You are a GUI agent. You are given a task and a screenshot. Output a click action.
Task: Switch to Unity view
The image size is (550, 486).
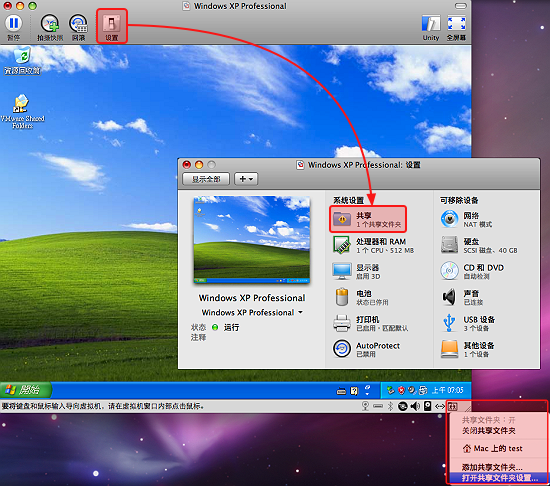tap(431, 24)
